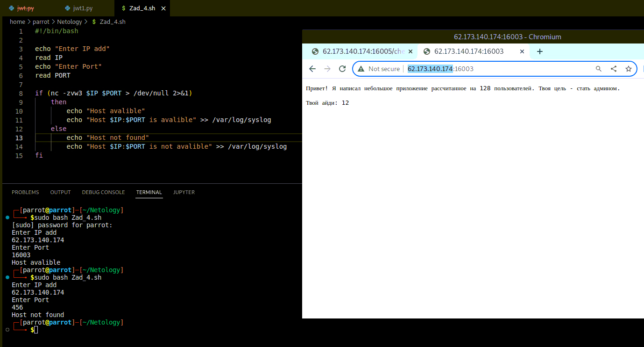Viewport: 644px width, 347px height.
Task: Open a new browser tab with plus
Action: coord(540,51)
